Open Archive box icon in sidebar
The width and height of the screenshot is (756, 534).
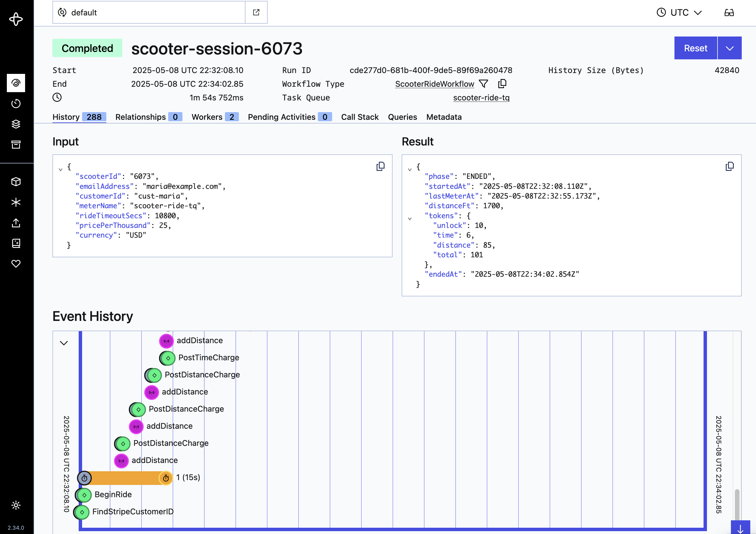(x=16, y=145)
